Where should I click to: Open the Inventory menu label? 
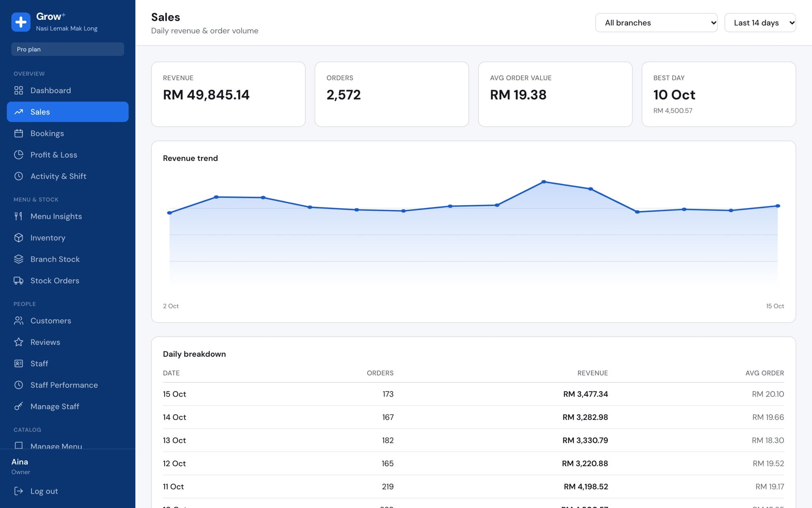(x=48, y=238)
